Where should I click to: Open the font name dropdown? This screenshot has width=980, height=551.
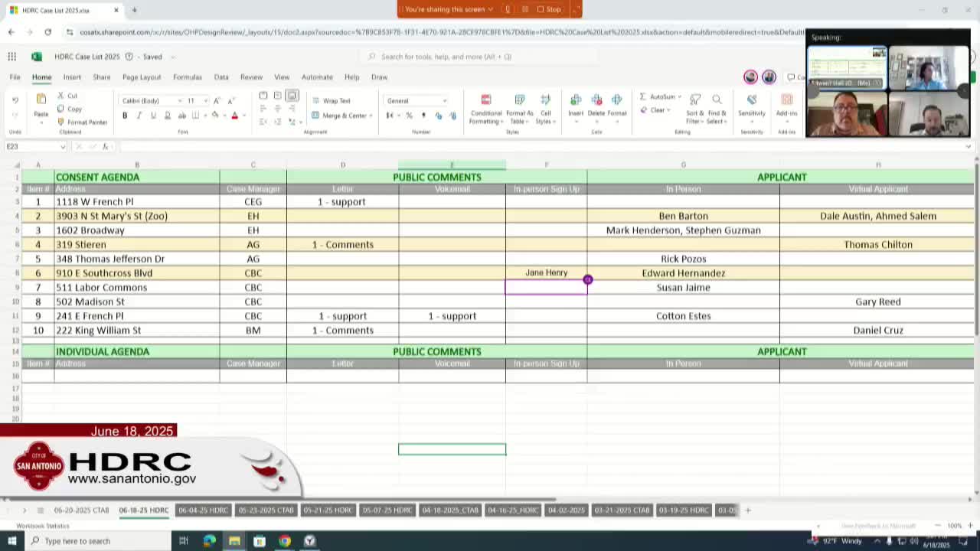pyautogui.click(x=180, y=100)
